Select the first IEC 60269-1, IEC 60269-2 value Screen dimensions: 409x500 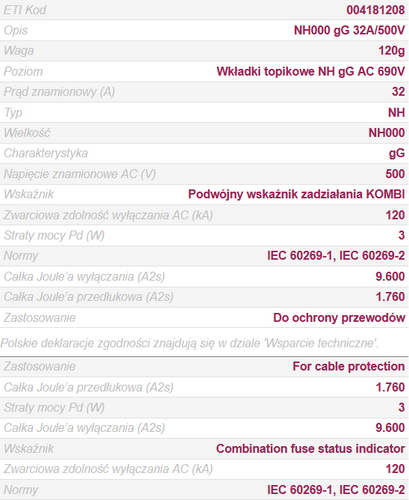(x=336, y=256)
